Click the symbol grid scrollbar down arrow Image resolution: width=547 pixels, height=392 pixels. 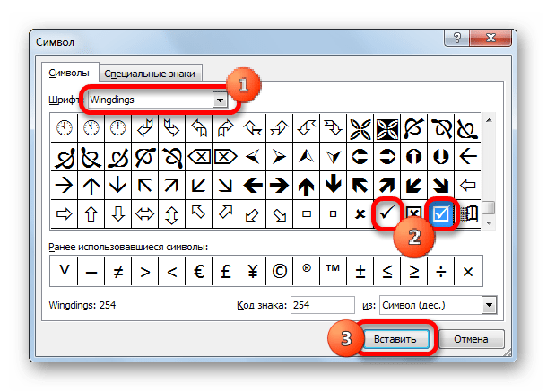[x=489, y=223]
